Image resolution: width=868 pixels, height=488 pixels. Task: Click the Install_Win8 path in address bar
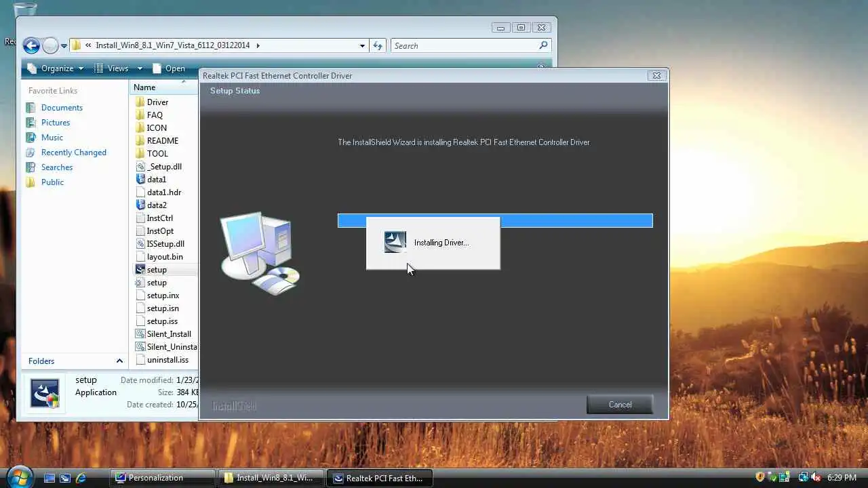(173, 45)
